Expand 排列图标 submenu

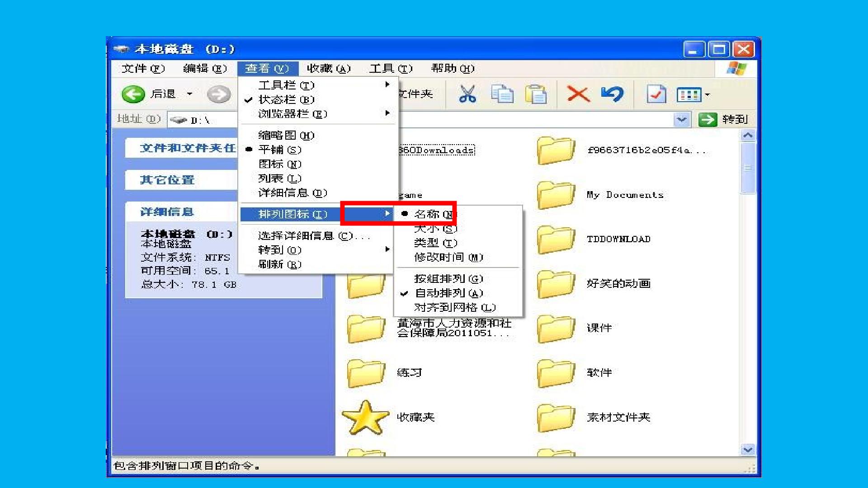(317, 214)
